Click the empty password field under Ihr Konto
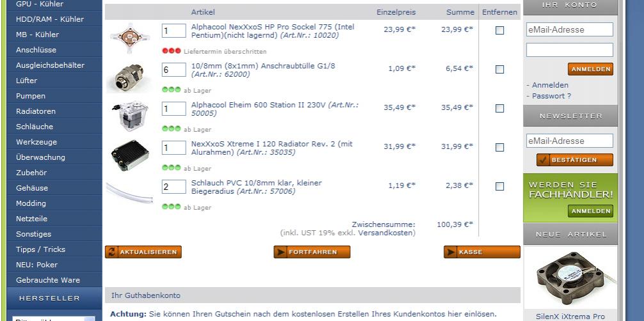The image size is (644, 321). [x=570, y=50]
